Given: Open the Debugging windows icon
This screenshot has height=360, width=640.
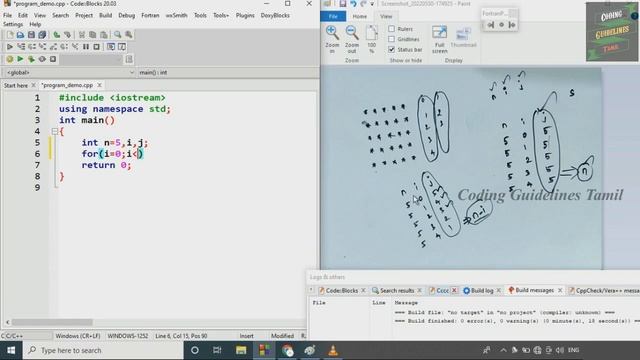Looking at the screenshot, I should (x=111, y=47).
